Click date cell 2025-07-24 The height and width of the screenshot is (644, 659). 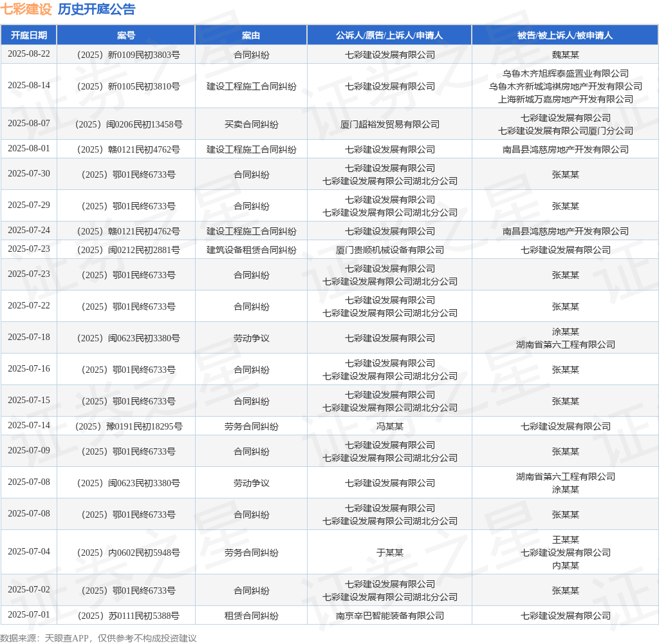28,230
